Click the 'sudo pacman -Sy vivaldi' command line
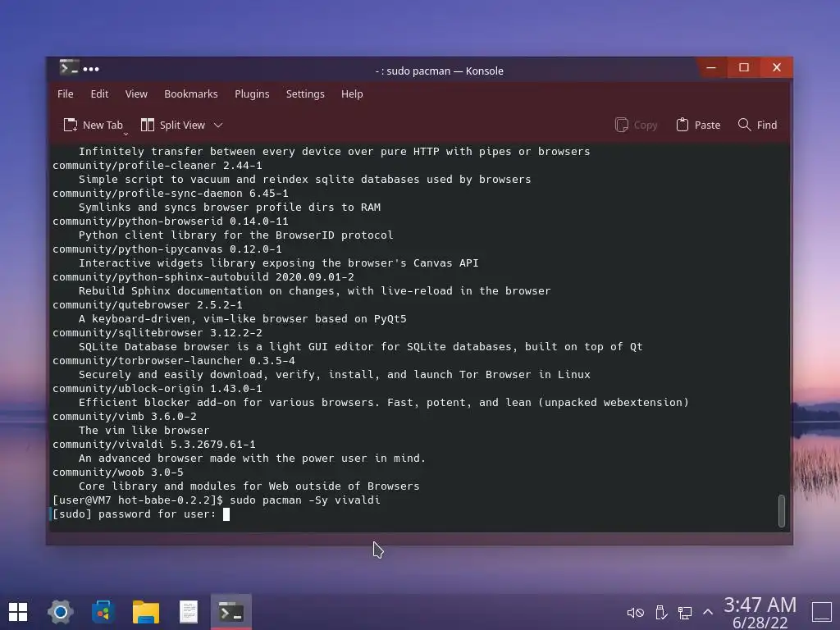 305,500
